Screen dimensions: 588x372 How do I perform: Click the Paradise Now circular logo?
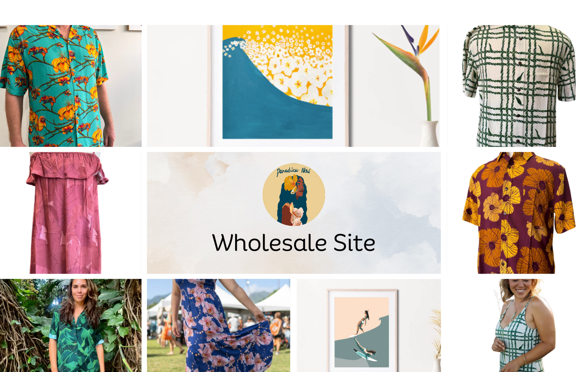pos(294,195)
